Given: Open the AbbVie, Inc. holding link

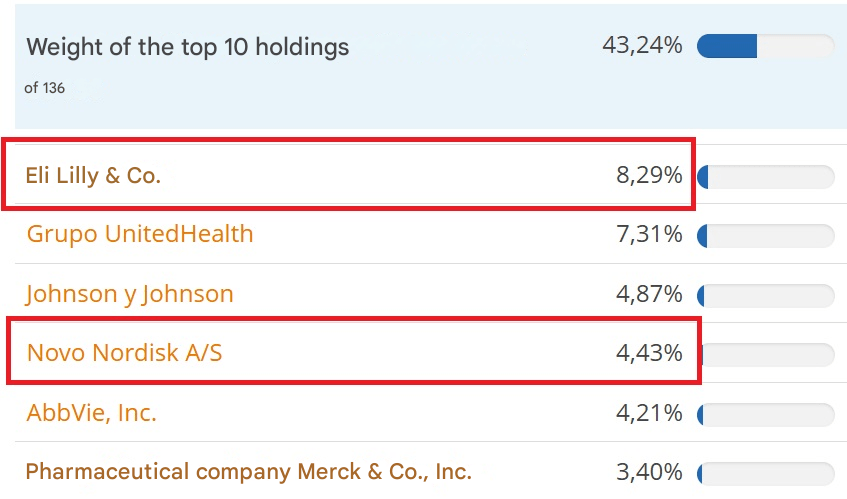Looking at the screenshot, I should [92, 412].
